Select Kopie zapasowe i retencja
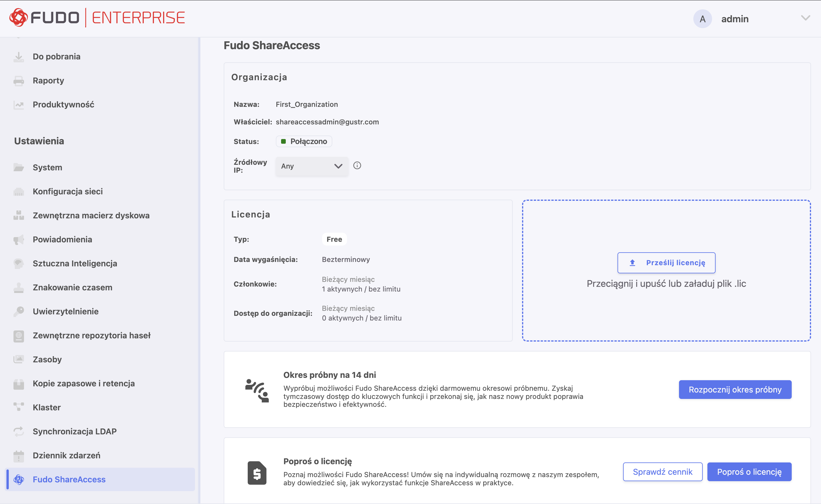The width and height of the screenshot is (821, 504). 84,383
